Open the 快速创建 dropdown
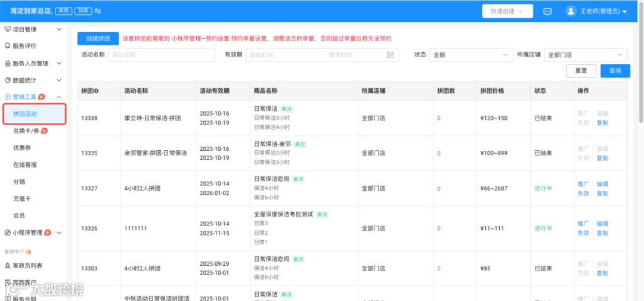 [x=507, y=11]
